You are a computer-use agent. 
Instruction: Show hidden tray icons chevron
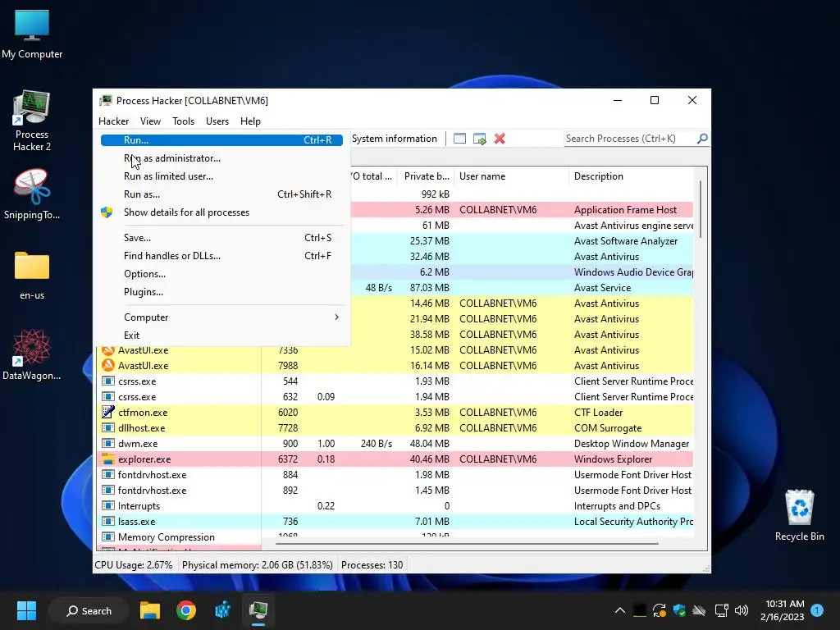point(620,610)
